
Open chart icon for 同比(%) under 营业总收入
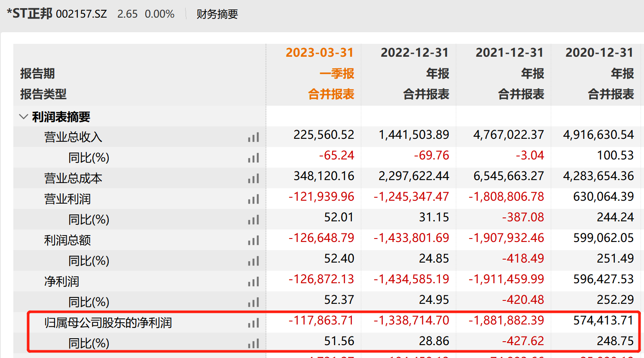tap(253, 158)
